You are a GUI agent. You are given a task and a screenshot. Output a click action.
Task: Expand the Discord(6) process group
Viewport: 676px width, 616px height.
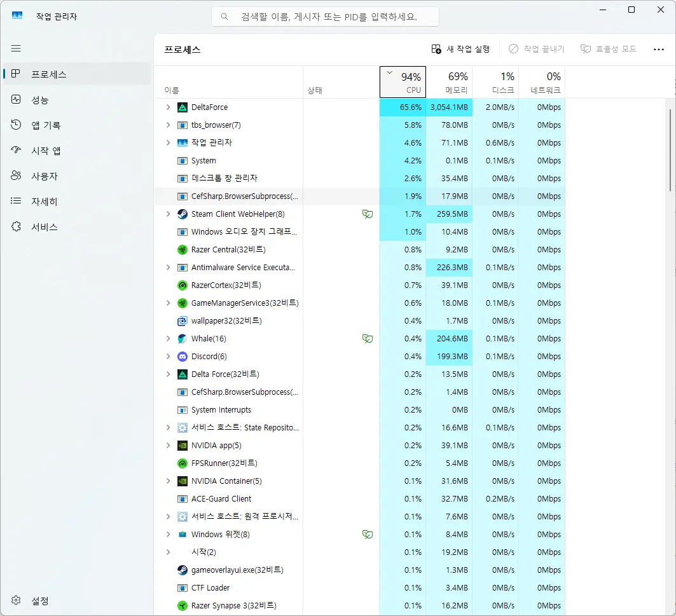coord(167,357)
